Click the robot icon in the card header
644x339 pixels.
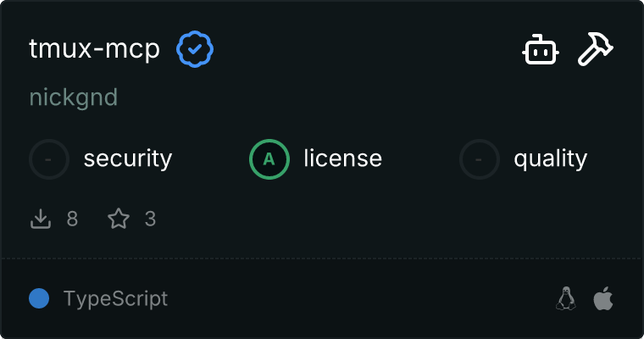click(540, 50)
